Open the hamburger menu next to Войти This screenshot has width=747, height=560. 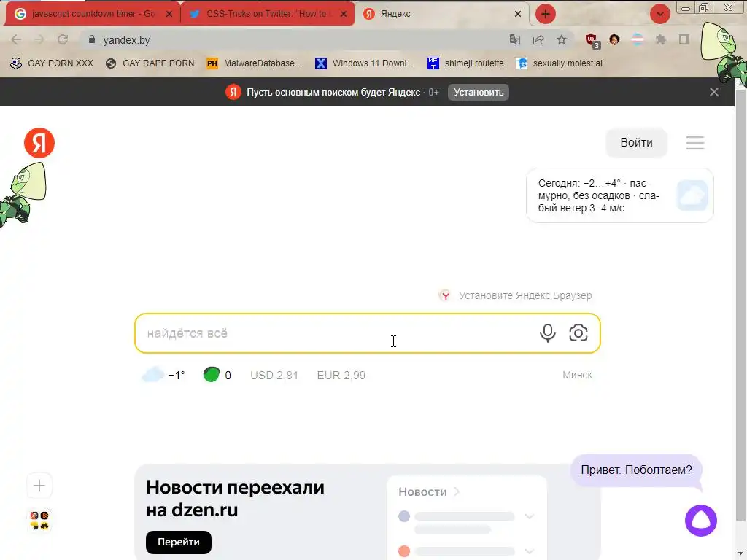pos(695,143)
